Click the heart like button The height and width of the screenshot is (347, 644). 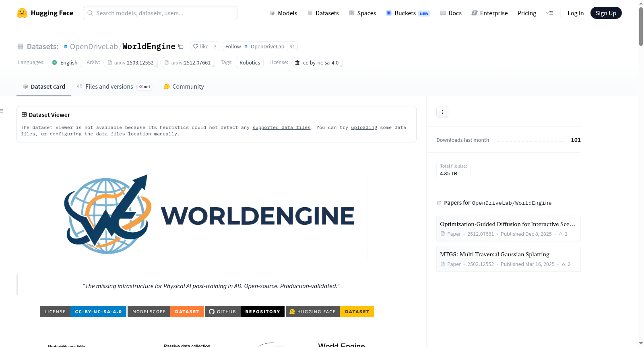[x=200, y=46]
